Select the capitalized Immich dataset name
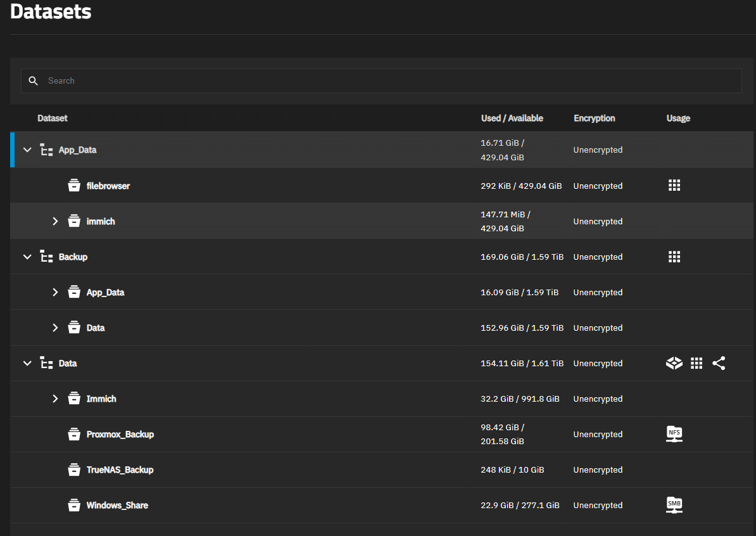This screenshot has height=536, width=756. (101, 399)
